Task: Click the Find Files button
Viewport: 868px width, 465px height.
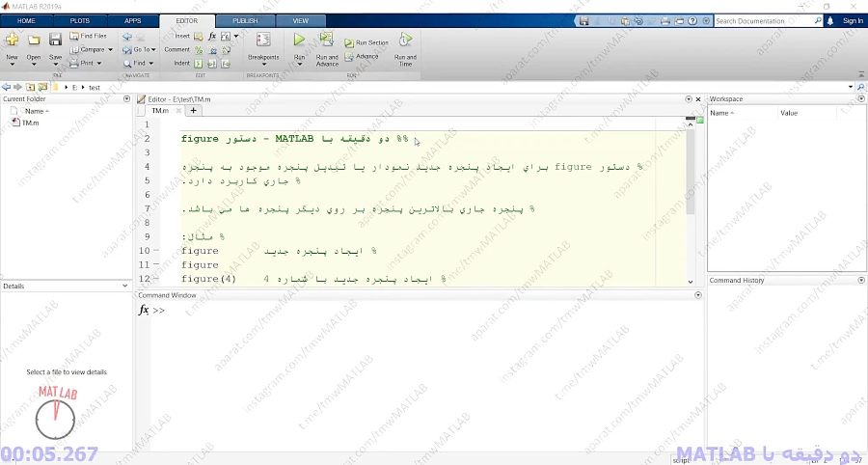Action: [x=88, y=36]
